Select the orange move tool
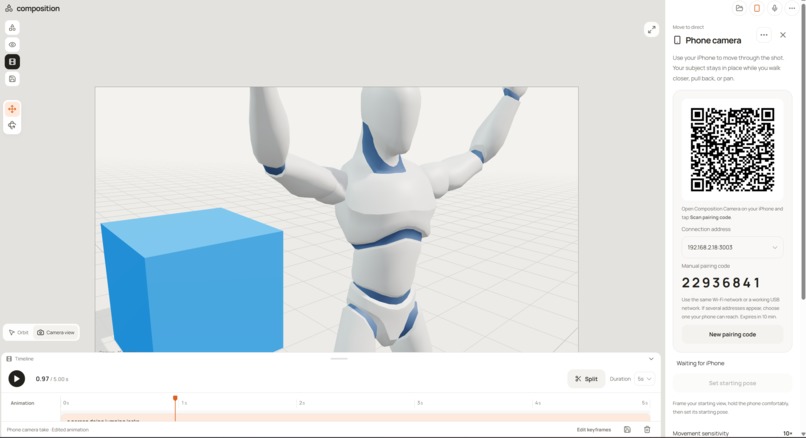806x438 pixels. pyautogui.click(x=12, y=109)
